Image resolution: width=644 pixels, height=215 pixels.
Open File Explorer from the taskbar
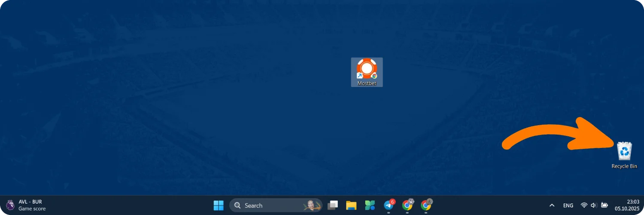[351, 206]
